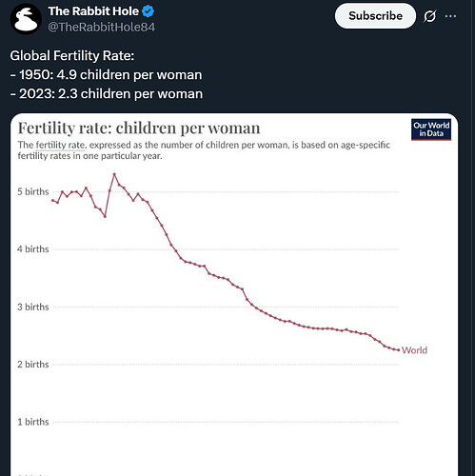Click the 2 births axis label
Image resolution: width=475 pixels, height=476 pixels.
point(33,365)
